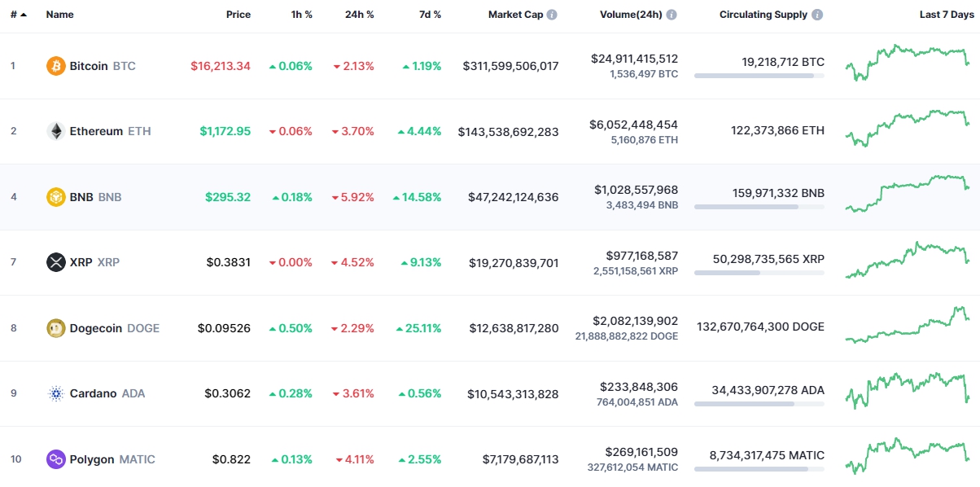The height and width of the screenshot is (487, 980).
Task: Click Cardano price $0.3062
Action: [228, 393]
